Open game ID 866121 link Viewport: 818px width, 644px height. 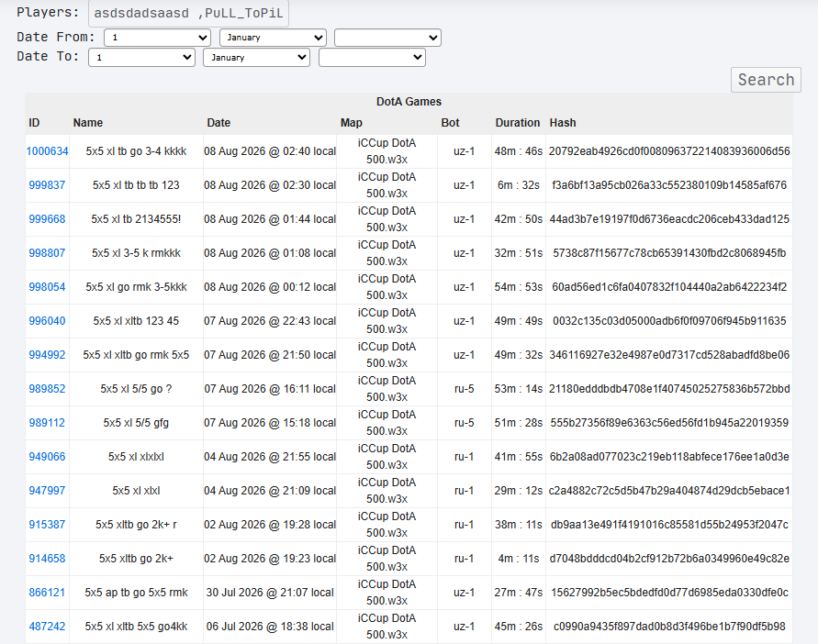pyautogui.click(x=47, y=593)
